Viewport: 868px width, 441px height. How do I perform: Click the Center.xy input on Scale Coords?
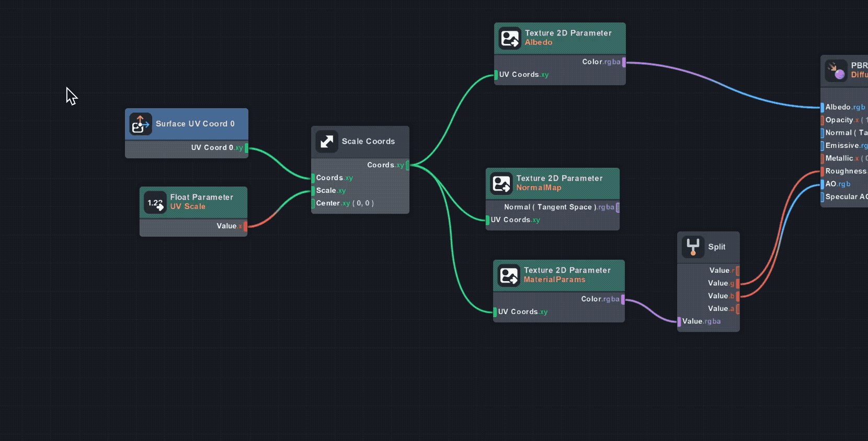click(313, 203)
